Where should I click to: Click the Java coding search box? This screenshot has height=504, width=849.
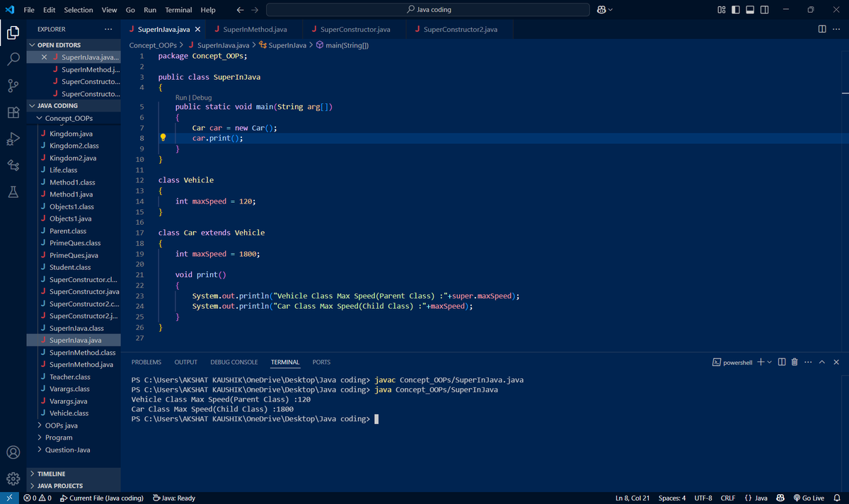(428, 10)
